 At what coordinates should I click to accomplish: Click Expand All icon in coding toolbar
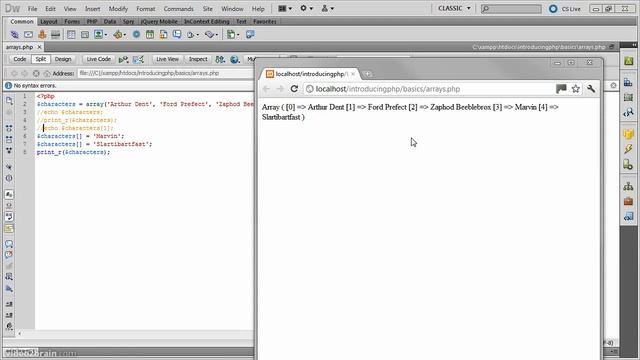point(9,150)
